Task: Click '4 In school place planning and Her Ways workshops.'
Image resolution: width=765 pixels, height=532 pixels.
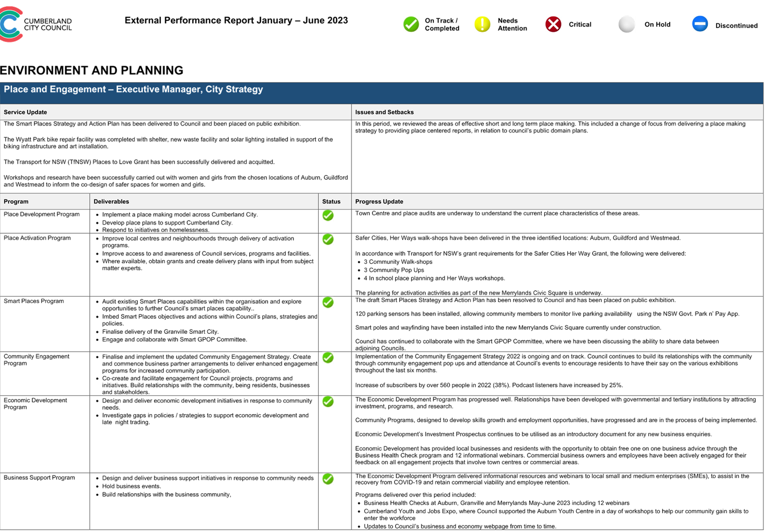Action: [434, 278]
